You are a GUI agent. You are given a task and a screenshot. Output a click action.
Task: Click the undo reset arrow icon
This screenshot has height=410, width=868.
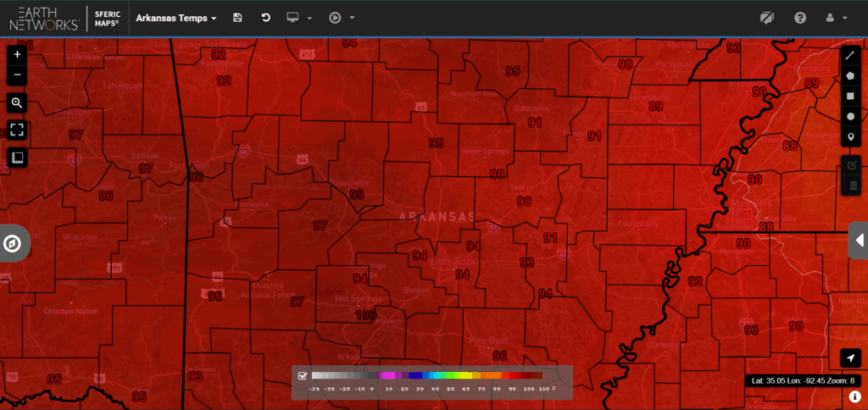265,18
